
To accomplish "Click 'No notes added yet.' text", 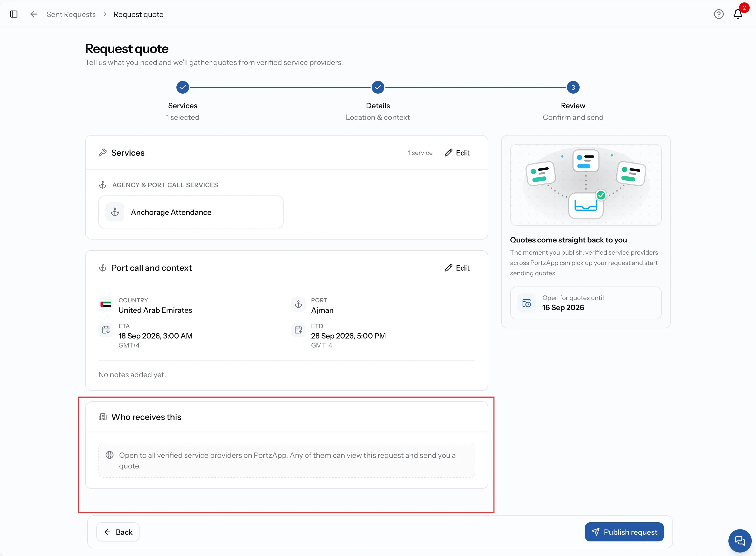I will tap(132, 375).
